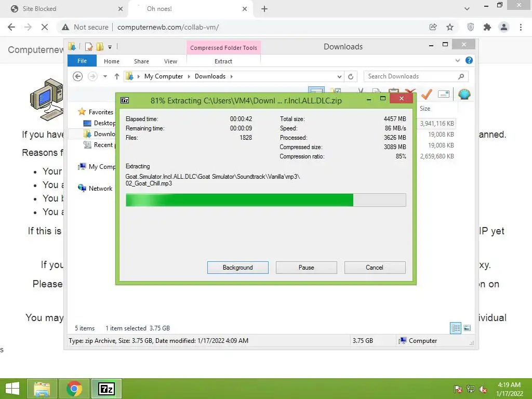Switch to the Site Blocked tab
The height and width of the screenshot is (399, 532).
[x=64, y=9]
